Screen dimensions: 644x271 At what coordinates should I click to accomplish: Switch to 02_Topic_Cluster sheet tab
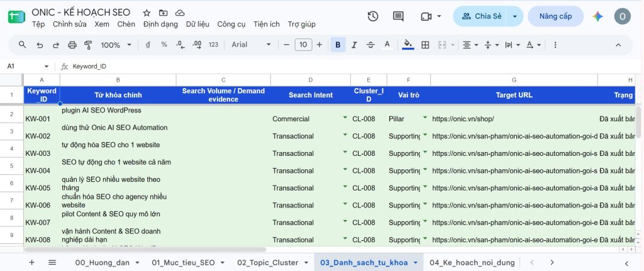click(267, 262)
